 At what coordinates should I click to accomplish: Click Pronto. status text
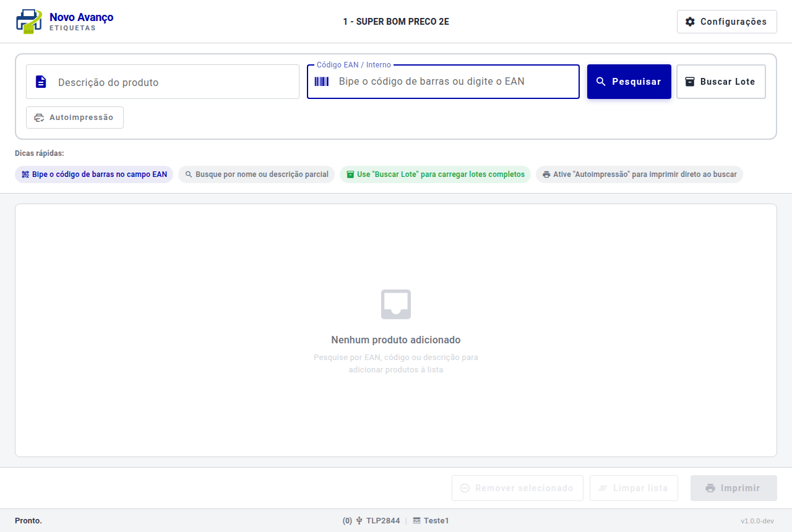(x=28, y=521)
